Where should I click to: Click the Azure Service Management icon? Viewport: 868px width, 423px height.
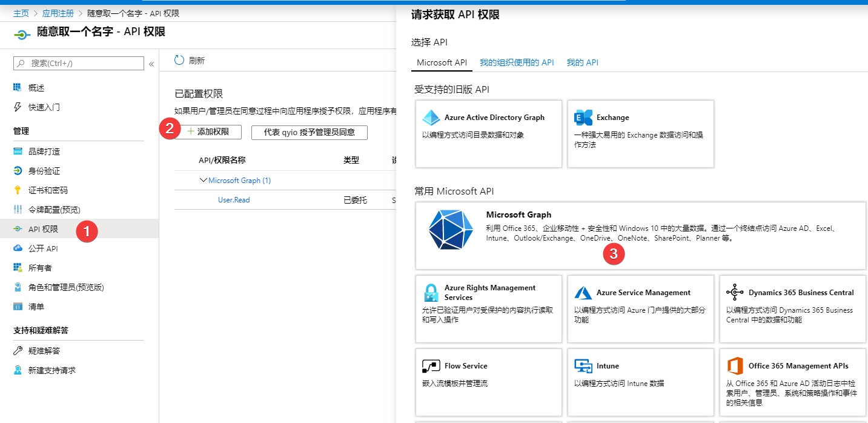click(583, 293)
